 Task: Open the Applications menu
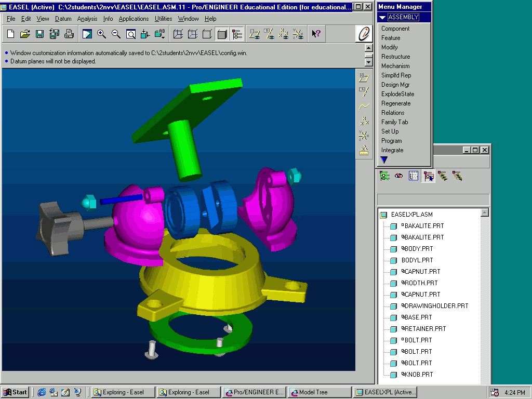point(134,19)
